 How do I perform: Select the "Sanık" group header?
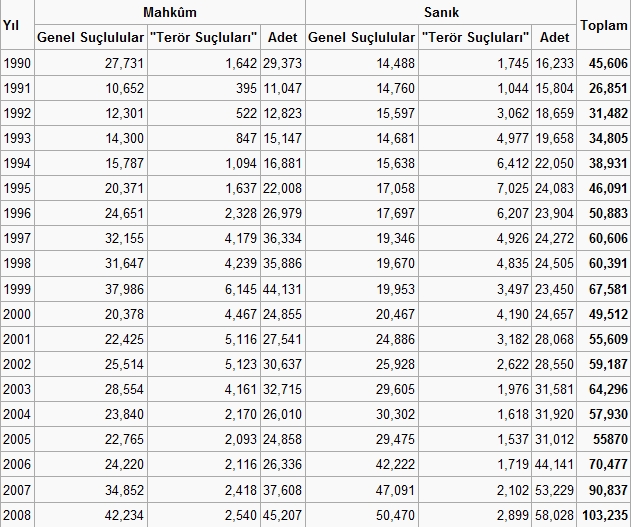pos(440,11)
